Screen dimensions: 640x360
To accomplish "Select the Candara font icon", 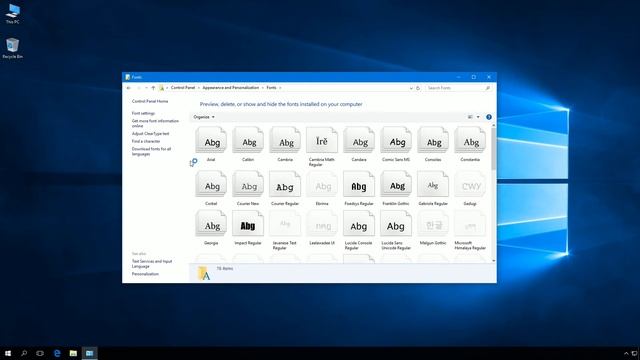I will click(x=359, y=140).
